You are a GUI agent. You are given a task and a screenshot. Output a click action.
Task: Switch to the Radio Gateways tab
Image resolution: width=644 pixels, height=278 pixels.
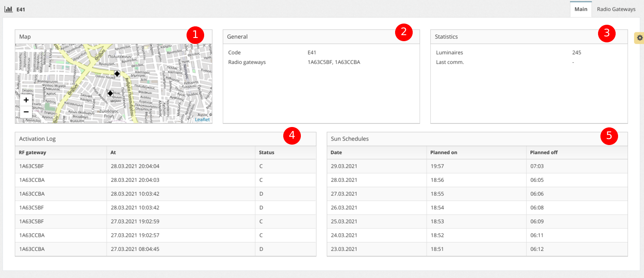coord(616,9)
